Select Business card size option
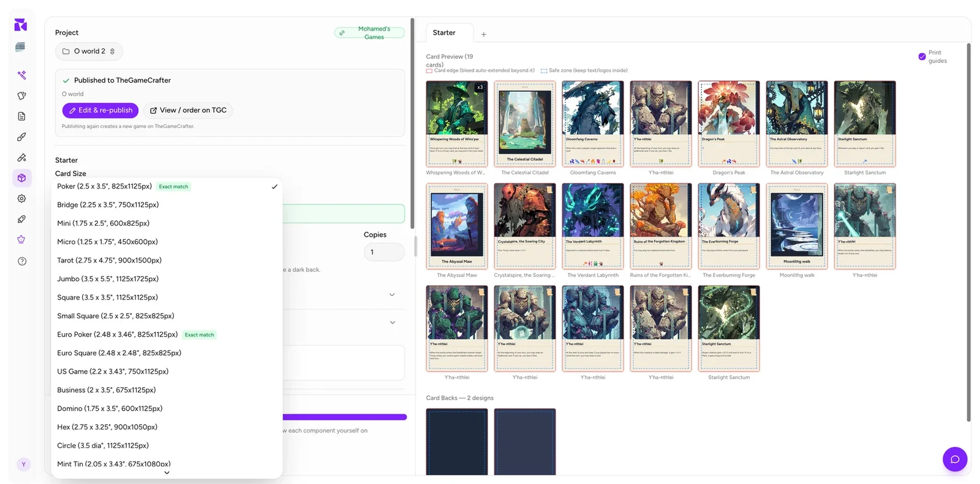The height and width of the screenshot is (484, 980). (x=167, y=390)
